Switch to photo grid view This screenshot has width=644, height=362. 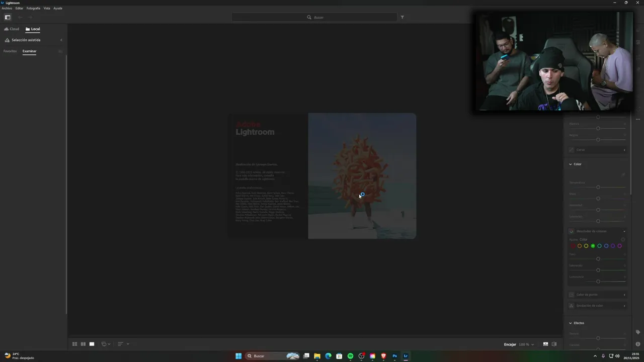coord(74,344)
